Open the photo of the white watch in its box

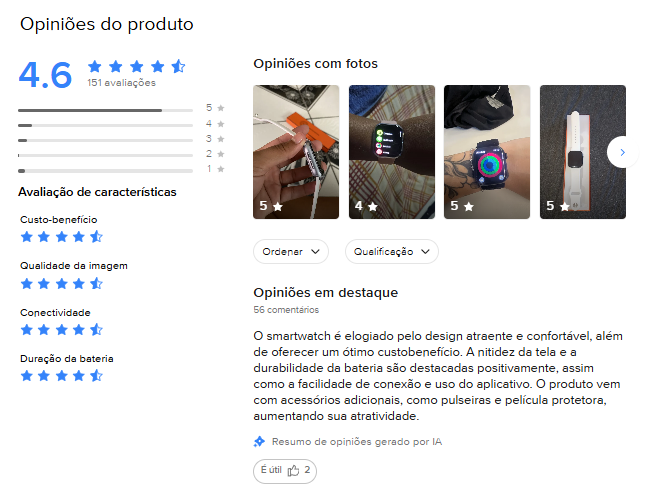(x=582, y=152)
